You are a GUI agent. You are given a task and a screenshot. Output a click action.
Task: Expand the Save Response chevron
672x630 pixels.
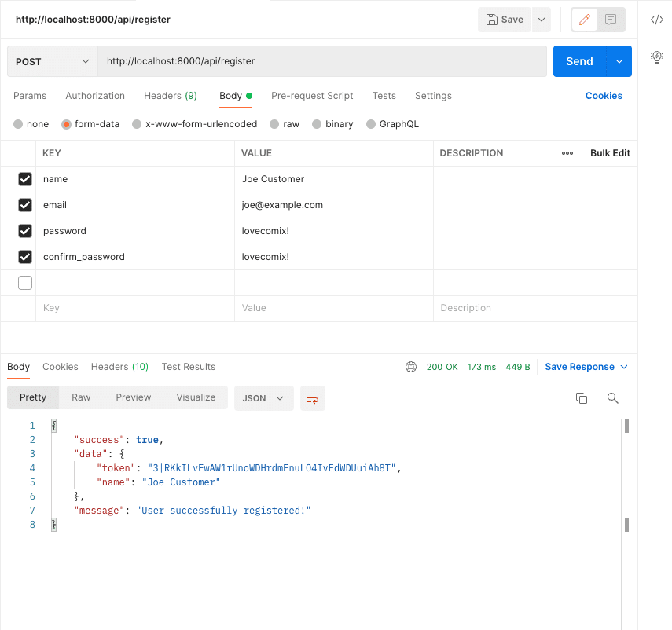[x=624, y=367]
